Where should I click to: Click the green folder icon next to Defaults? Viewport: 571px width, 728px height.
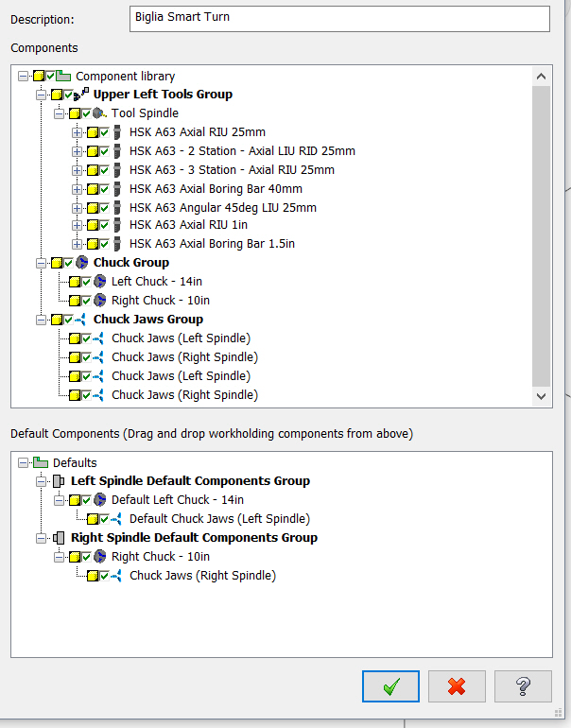pos(41,462)
